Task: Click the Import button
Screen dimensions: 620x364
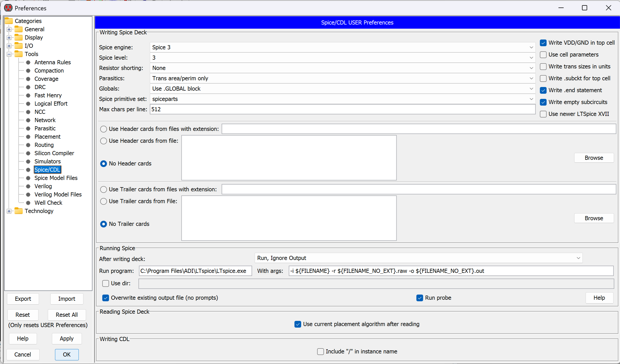Action: (x=67, y=299)
